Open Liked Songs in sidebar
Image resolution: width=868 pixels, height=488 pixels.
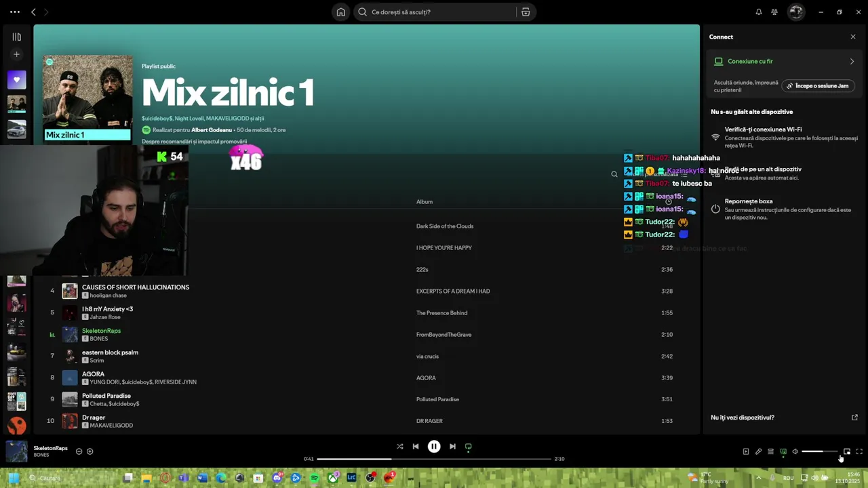click(17, 80)
